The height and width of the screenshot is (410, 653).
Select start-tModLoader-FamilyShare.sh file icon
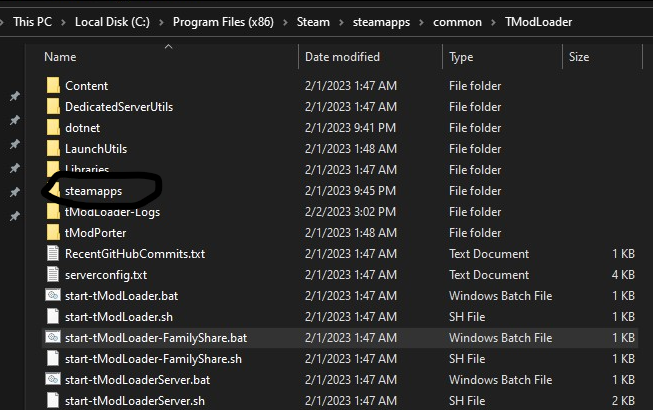click(53, 358)
